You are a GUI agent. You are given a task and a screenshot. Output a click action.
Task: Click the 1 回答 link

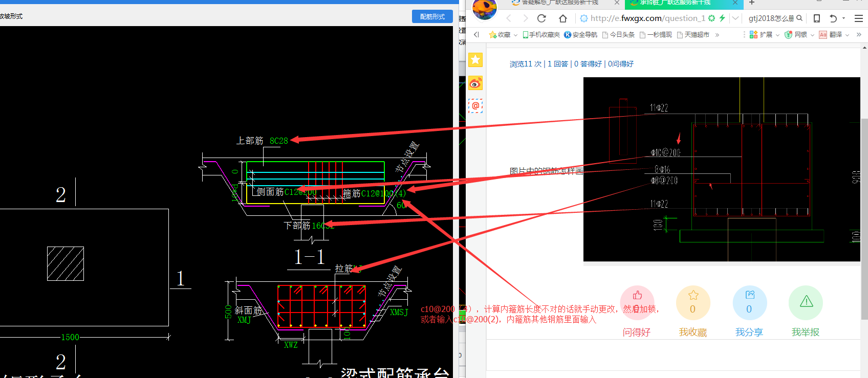pos(558,64)
